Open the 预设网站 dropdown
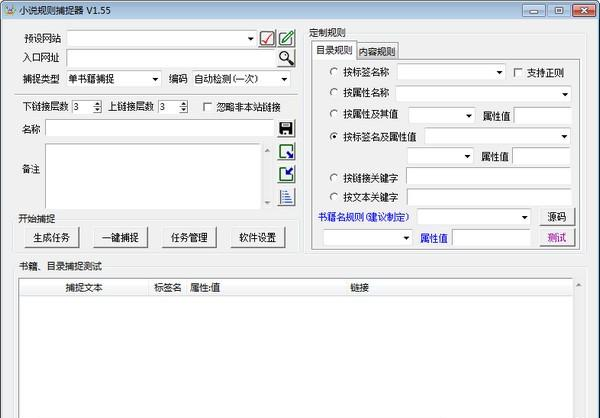 point(251,38)
